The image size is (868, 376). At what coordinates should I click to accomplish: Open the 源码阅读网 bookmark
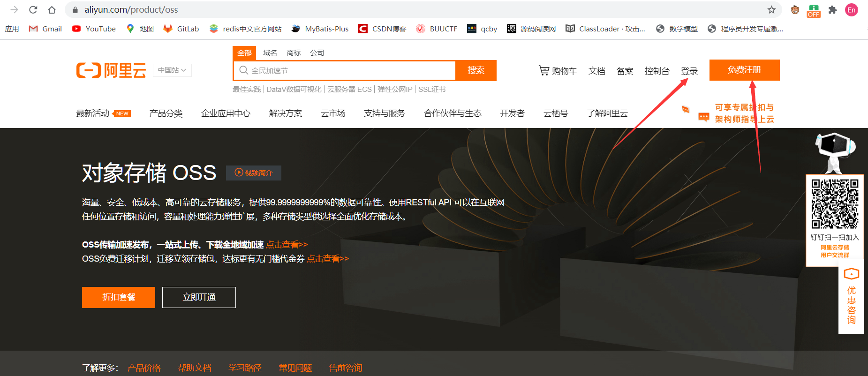pyautogui.click(x=531, y=29)
